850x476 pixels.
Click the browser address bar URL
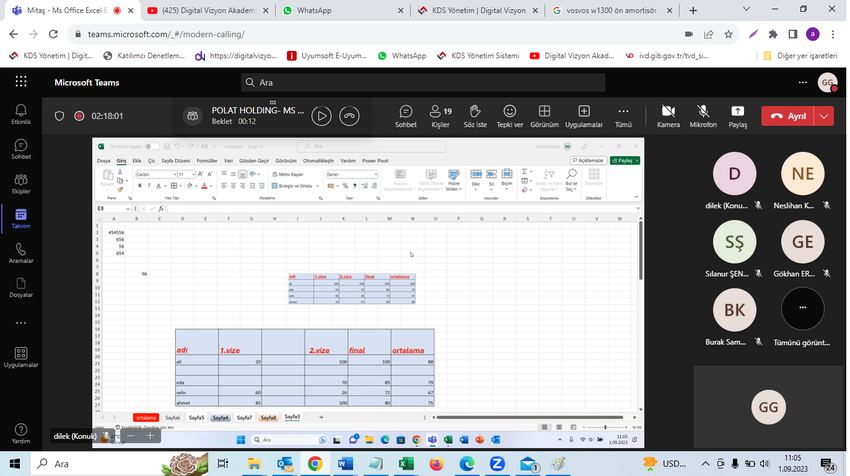click(166, 34)
